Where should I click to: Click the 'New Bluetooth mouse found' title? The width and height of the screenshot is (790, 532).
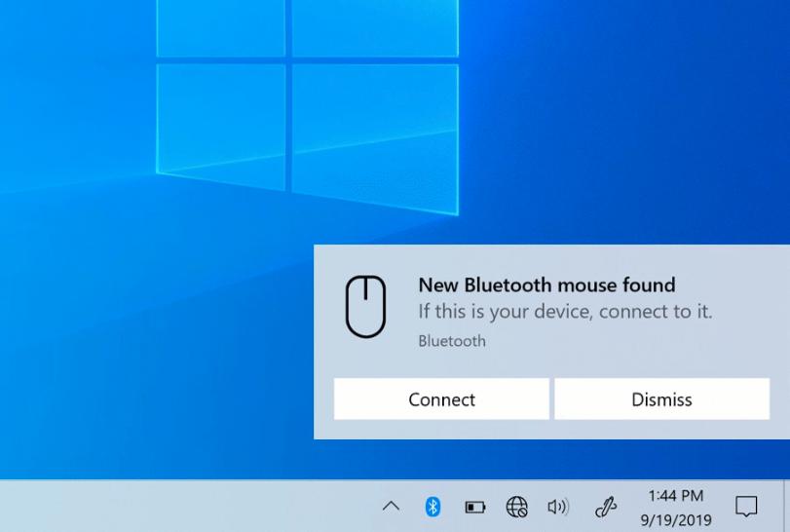[x=546, y=285]
